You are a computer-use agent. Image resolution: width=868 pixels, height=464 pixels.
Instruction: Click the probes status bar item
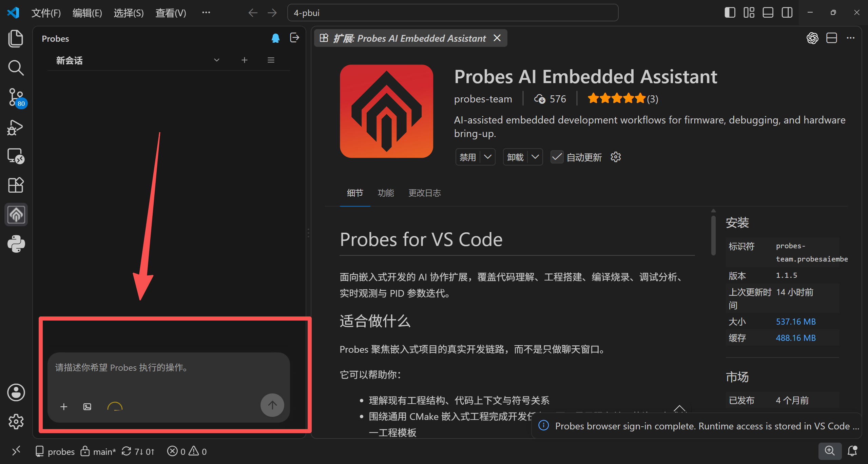(x=55, y=451)
